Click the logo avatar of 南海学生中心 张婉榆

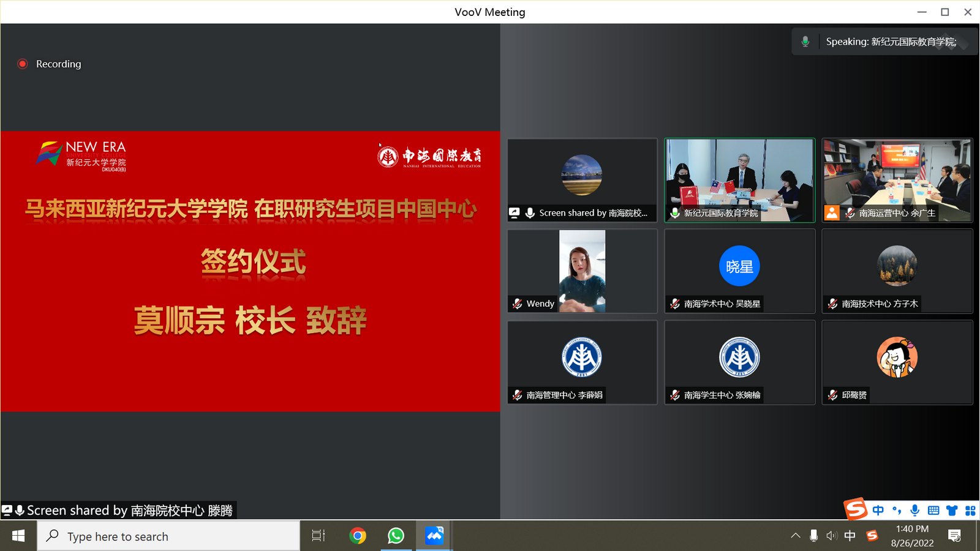(x=739, y=357)
